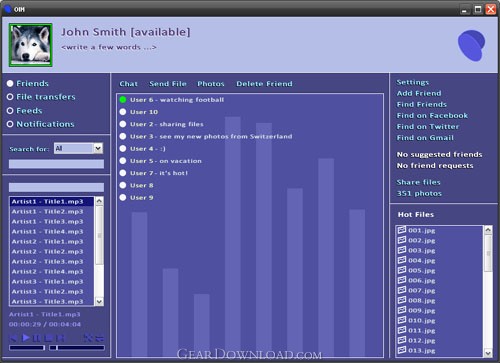The width and height of the screenshot is (500, 363).
Task: Click the input field above the playlist
Action: [56, 187]
